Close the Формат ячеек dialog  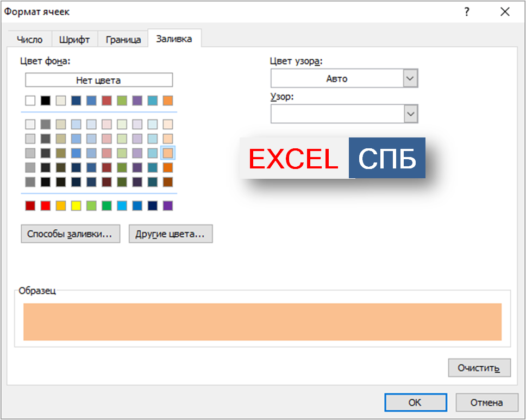click(505, 12)
